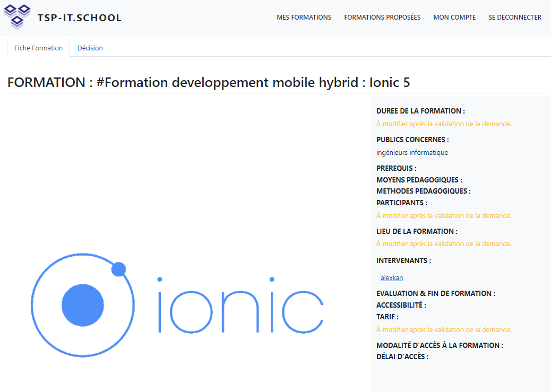Screen dimensions: 551x392
Task: Click the ACCESSIBILITÉ label
Action: 401,305
